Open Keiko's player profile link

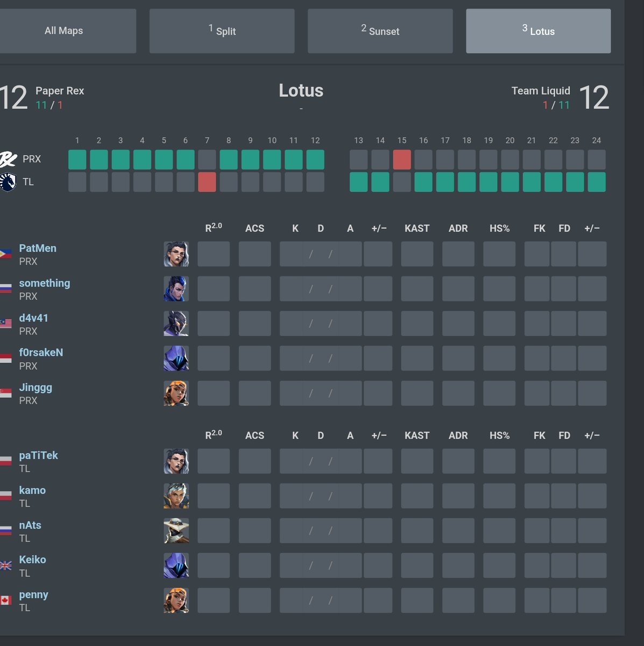point(32,560)
